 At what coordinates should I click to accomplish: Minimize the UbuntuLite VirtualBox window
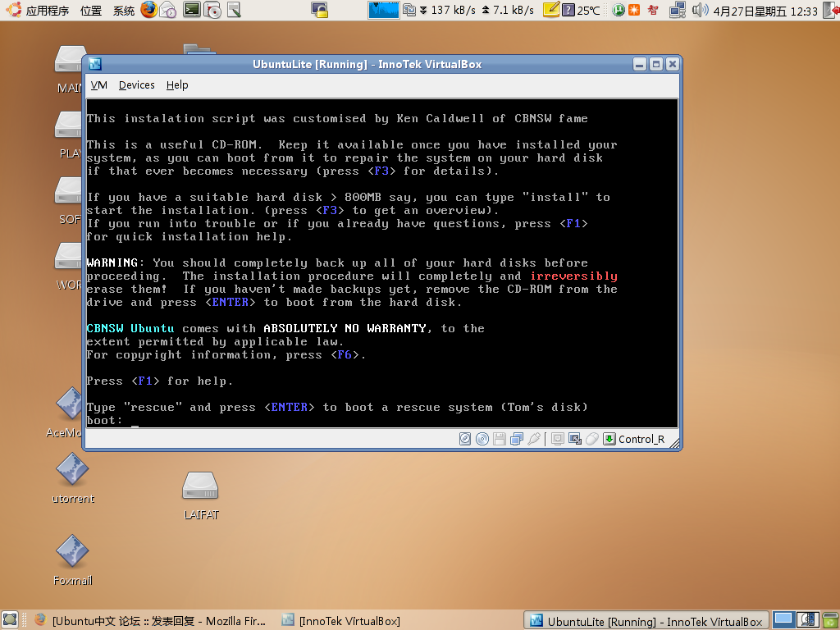tap(640, 64)
